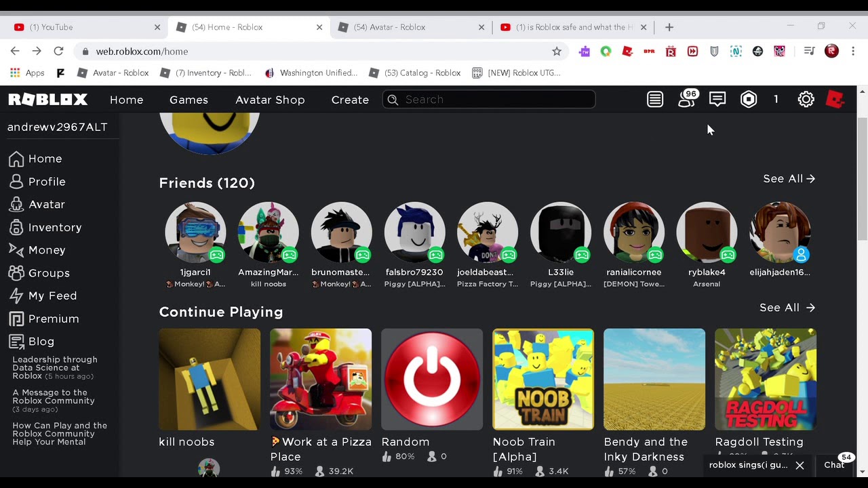See All Continue Playing games
868x488 pixels.
point(787,308)
